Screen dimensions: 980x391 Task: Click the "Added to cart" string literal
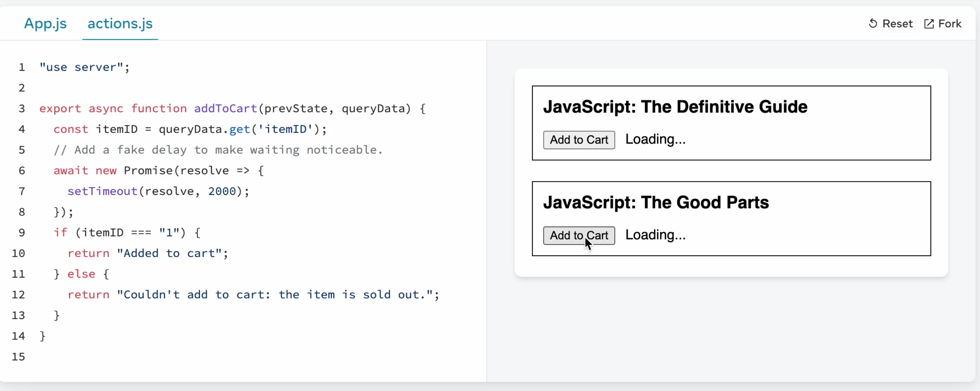coord(169,253)
